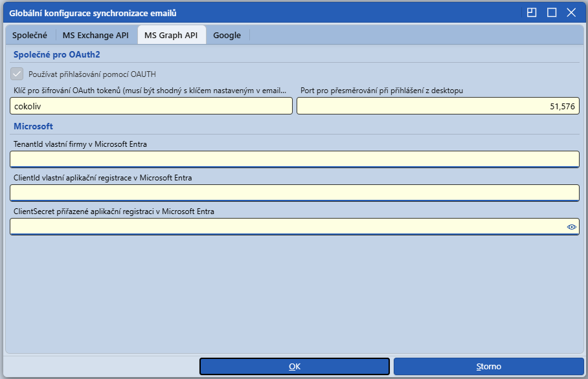Image resolution: width=588 pixels, height=379 pixels.
Task: Confirm the dialog with OK
Action: click(x=295, y=366)
